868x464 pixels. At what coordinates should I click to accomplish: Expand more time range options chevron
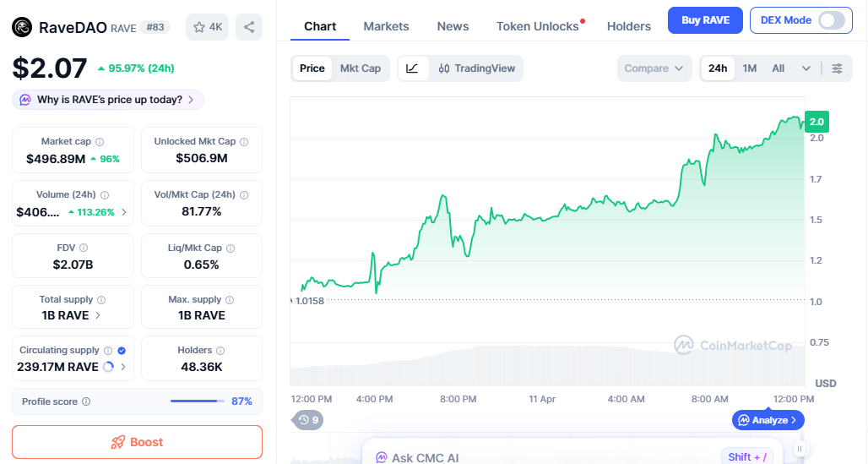(x=806, y=68)
